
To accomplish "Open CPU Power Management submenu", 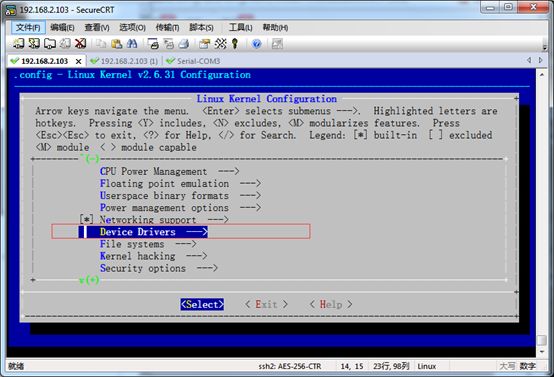I will (169, 171).
